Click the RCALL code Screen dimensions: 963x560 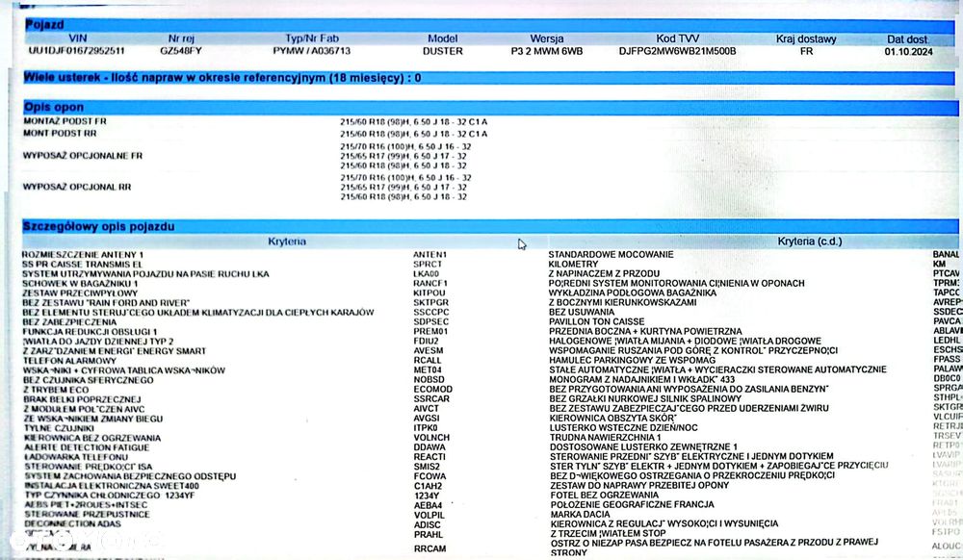tap(428, 361)
